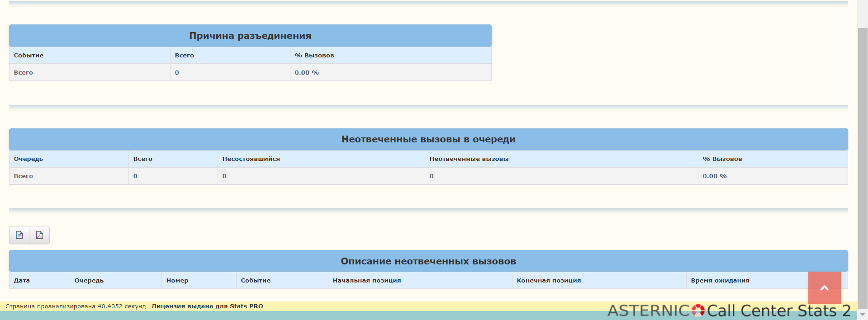868x320 pixels.
Task: Click the scrollbar down arrow
Action: tap(863, 315)
